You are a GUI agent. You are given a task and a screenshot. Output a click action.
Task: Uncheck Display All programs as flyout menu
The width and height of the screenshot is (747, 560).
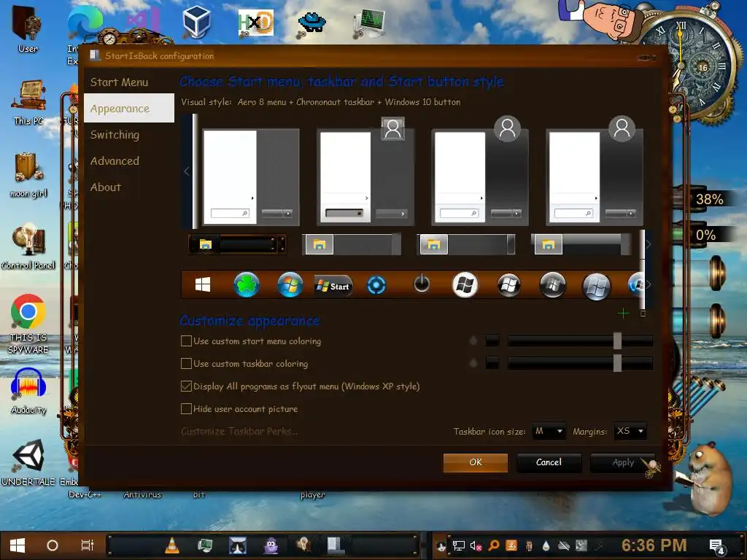pyautogui.click(x=300, y=386)
